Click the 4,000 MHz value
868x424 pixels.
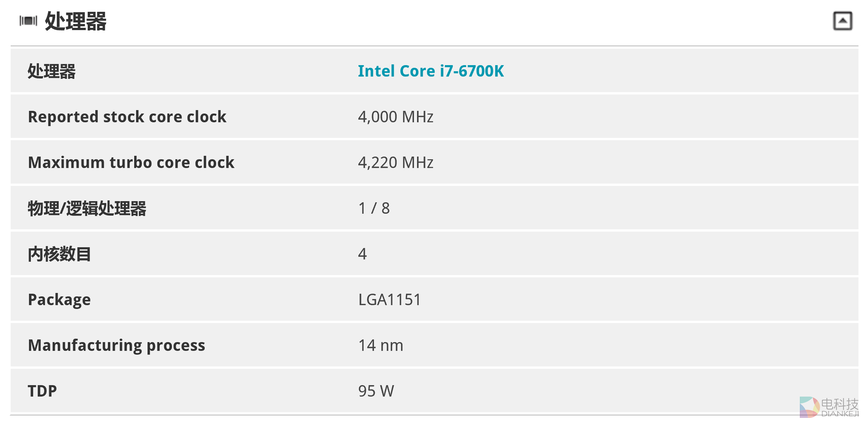click(x=395, y=117)
